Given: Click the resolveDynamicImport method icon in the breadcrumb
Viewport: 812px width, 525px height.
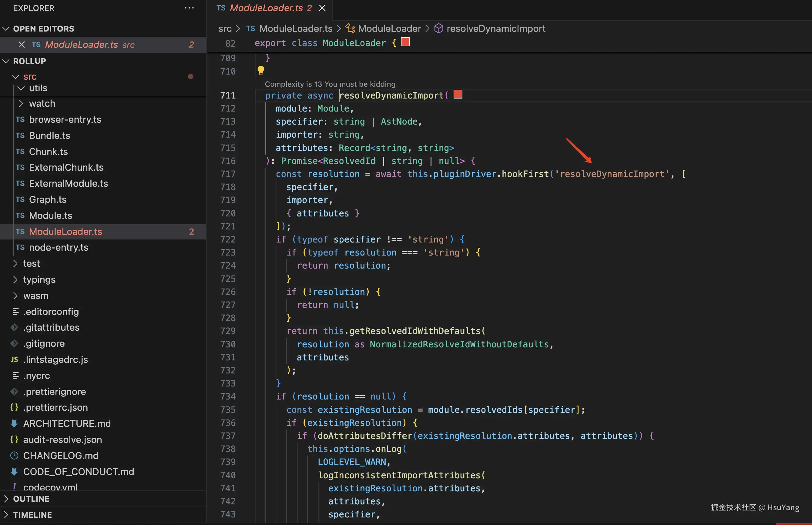Looking at the screenshot, I should point(438,28).
